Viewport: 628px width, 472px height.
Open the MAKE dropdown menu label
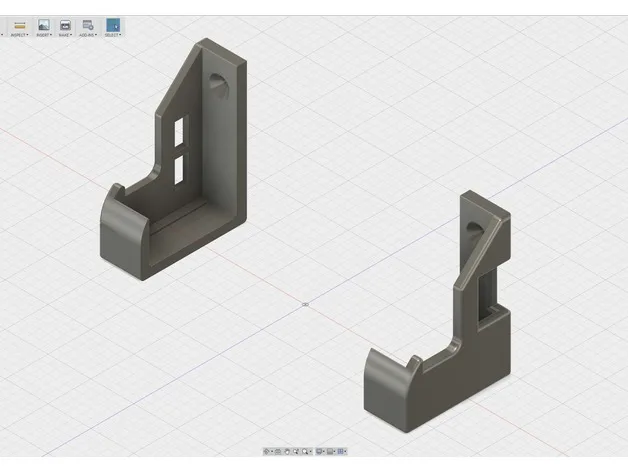[x=65, y=35]
